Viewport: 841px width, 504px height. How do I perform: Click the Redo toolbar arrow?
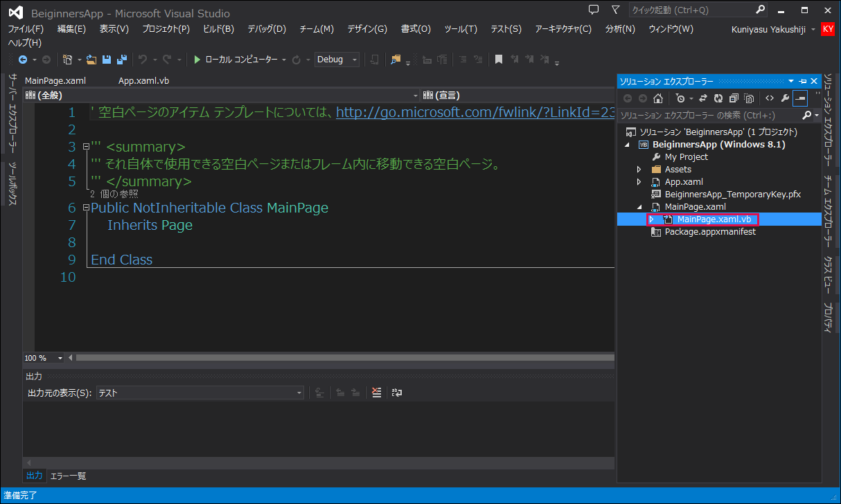[167, 60]
